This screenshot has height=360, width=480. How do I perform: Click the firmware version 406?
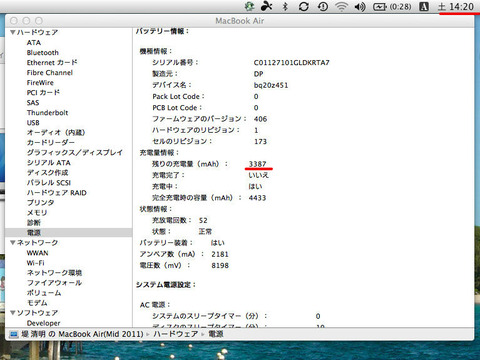click(260, 119)
